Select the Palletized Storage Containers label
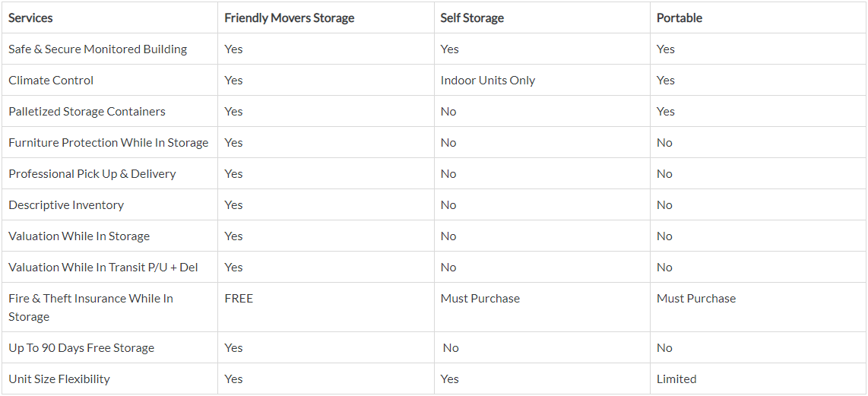868x396 pixels. tap(87, 111)
